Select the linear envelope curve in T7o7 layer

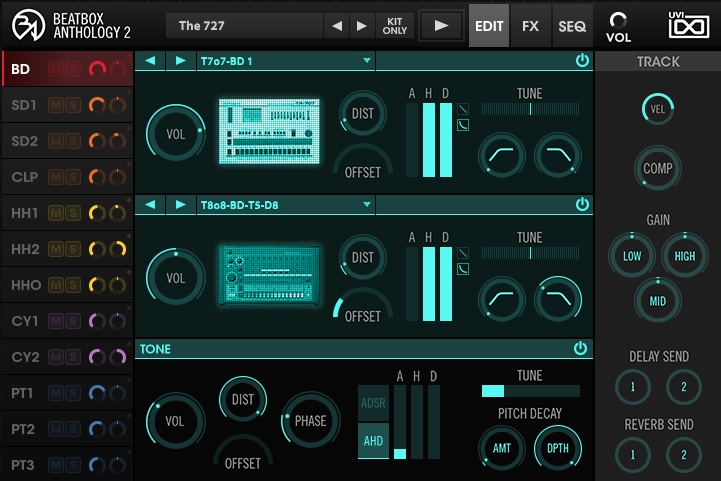click(x=463, y=109)
